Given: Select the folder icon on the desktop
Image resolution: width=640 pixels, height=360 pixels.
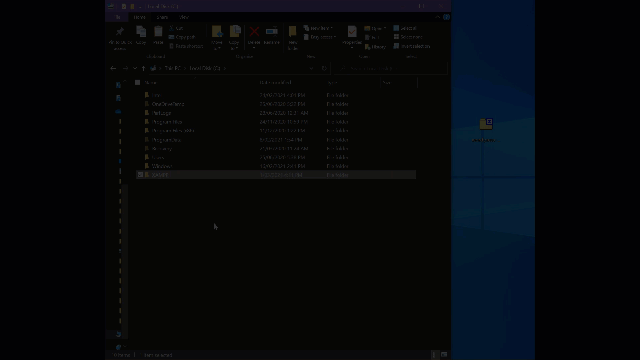Looking at the screenshot, I should coord(486,124).
